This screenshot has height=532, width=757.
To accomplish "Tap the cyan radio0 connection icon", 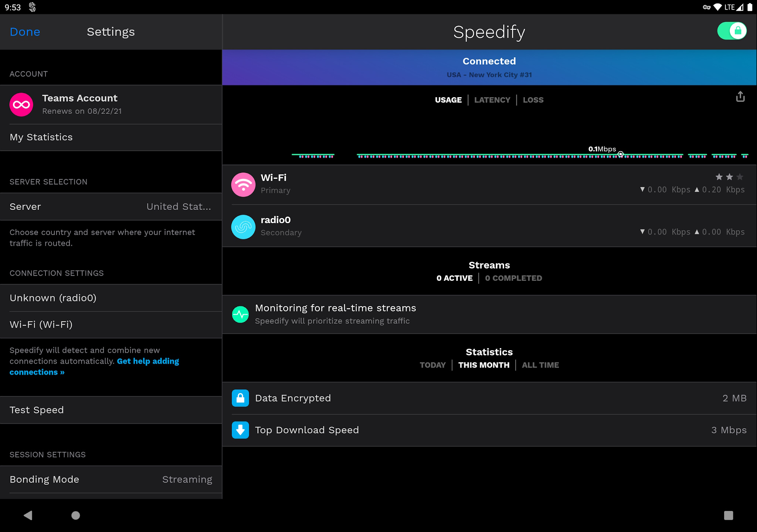I will tap(243, 227).
